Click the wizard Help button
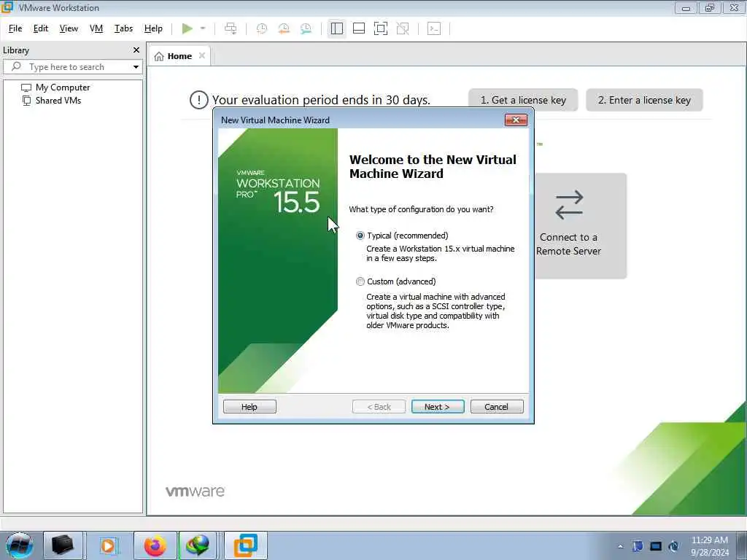Screen dimensions: 747x560 [x=249, y=407]
